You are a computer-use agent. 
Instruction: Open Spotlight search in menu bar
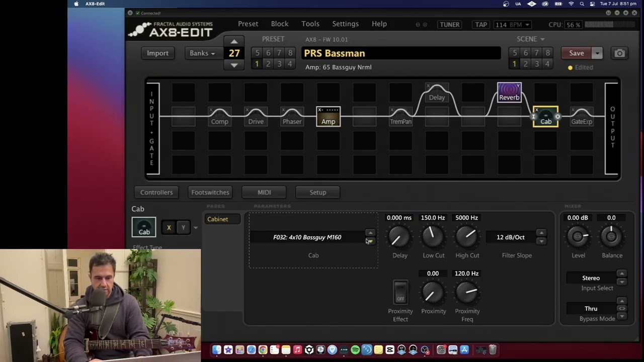[582, 4]
